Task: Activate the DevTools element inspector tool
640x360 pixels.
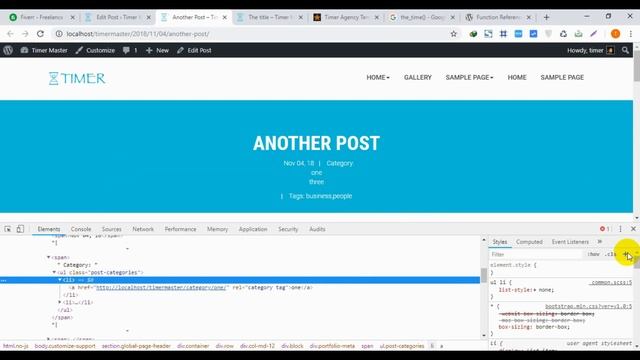Action: tap(8, 229)
